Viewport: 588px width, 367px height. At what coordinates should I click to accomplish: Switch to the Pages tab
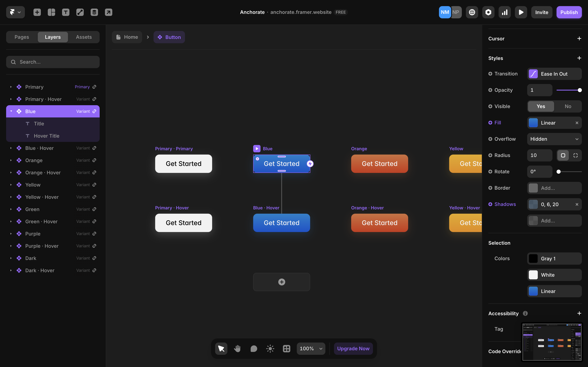[22, 37]
